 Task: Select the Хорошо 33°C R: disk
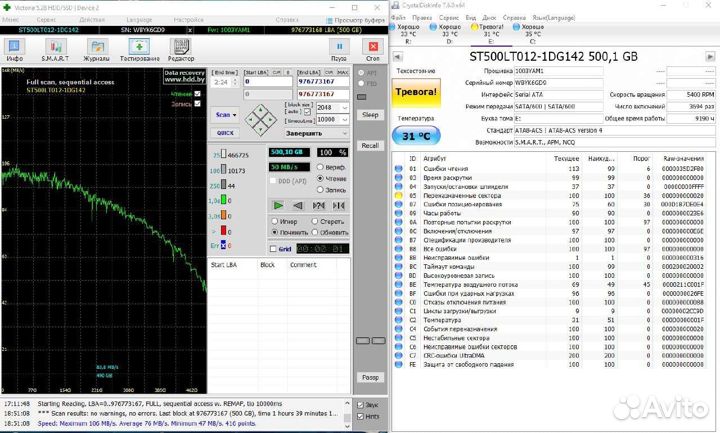pos(405,34)
